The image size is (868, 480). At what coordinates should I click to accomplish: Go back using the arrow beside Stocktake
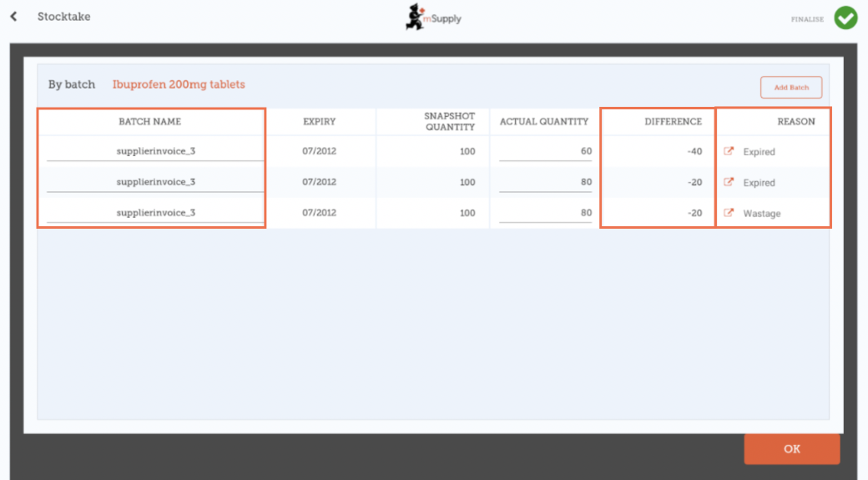click(x=13, y=17)
